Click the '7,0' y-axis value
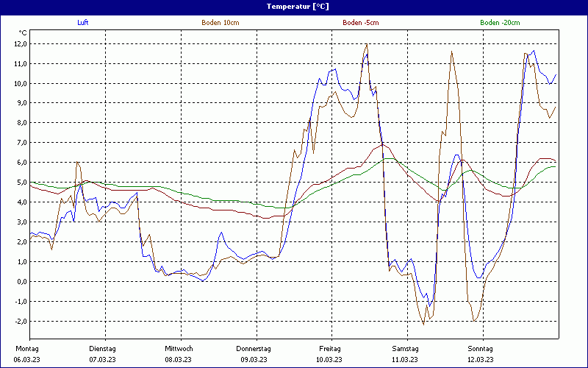This screenshot has width=588, height=368. 22,143
